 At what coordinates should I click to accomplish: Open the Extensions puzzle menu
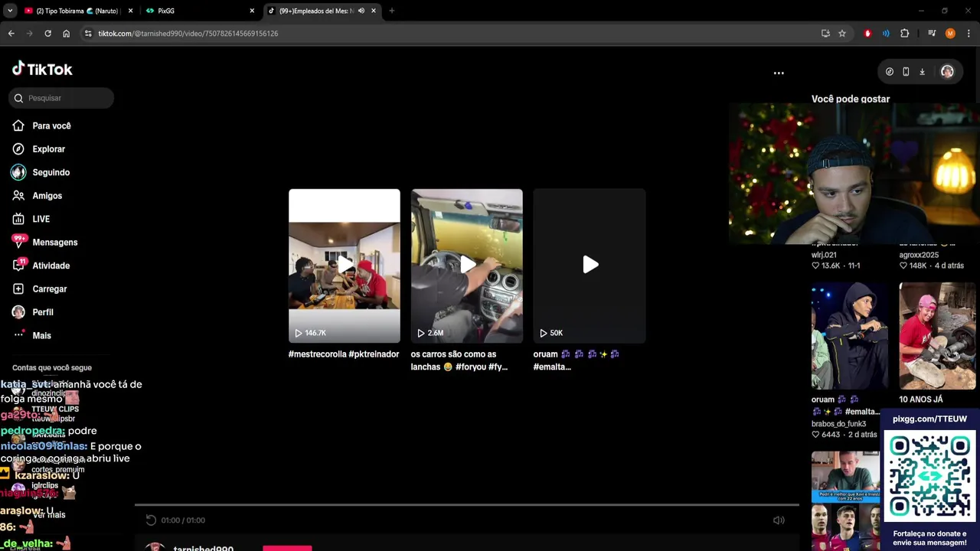(904, 34)
